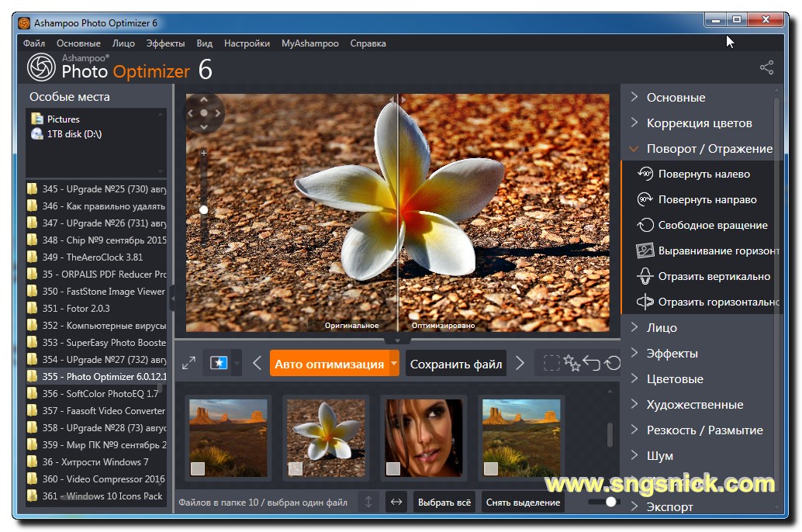
Task: Tick checkbox on woman portrait thumbnail
Action: coord(392,468)
